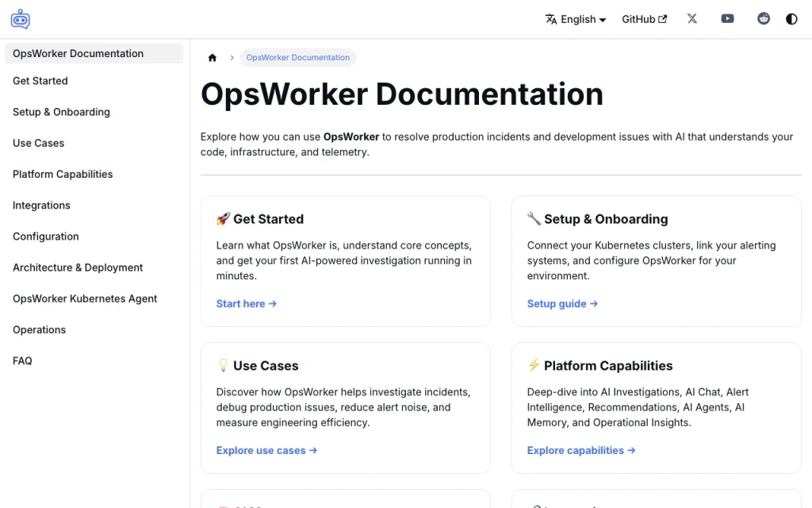This screenshot has width=812, height=508.
Task: Click the bold OpsWorker word in intro
Action: click(x=351, y=137)
